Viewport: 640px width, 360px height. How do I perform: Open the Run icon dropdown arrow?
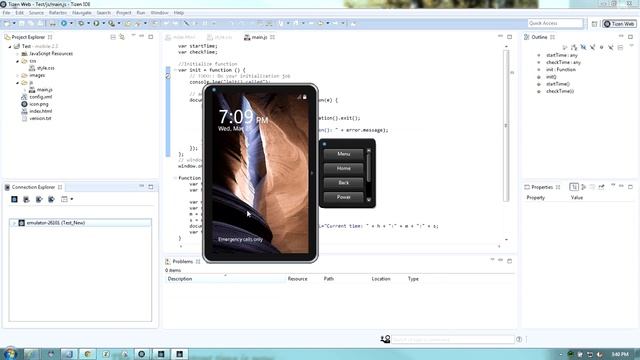71,23
